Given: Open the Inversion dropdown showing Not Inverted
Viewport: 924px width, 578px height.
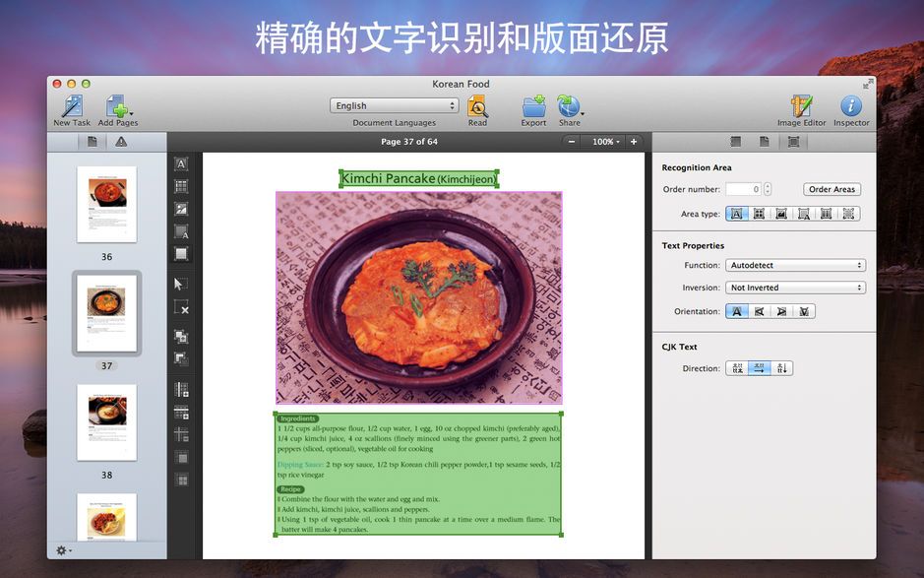Looking at the screenshot, I should (795, 288).
